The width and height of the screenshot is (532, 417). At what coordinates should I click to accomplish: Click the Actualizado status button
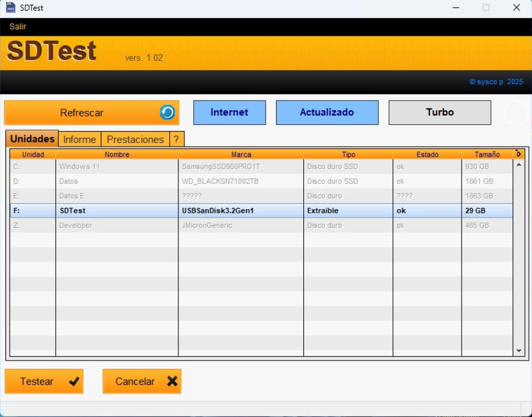click(x=326, y=112)
